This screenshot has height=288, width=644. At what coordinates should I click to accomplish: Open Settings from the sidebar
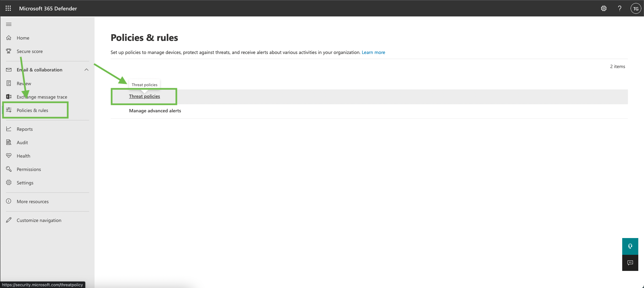point(25,183)
